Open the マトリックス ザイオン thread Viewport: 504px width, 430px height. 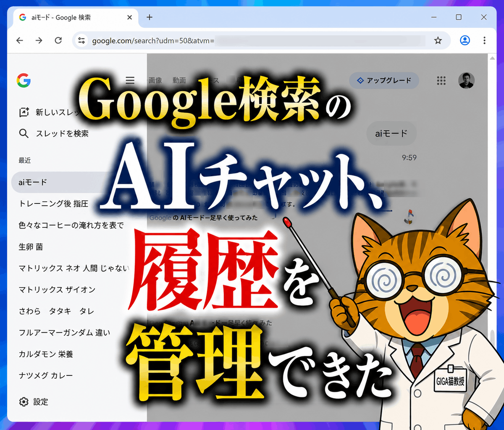pos(57,290)
